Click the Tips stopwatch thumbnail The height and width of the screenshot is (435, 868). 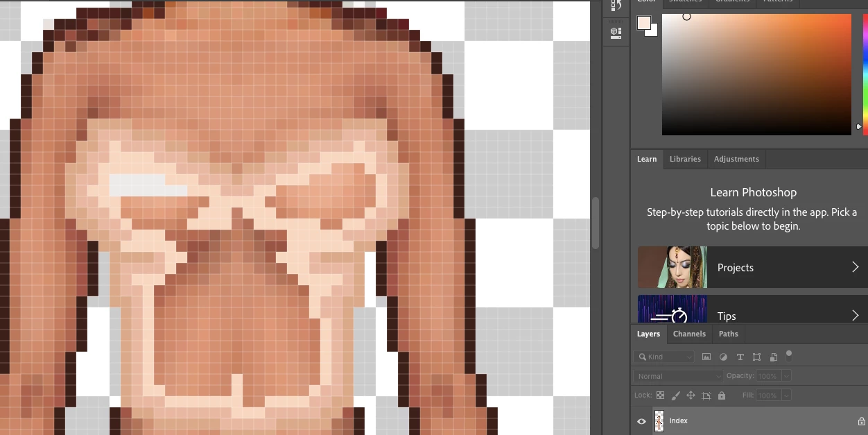(672, 309)
